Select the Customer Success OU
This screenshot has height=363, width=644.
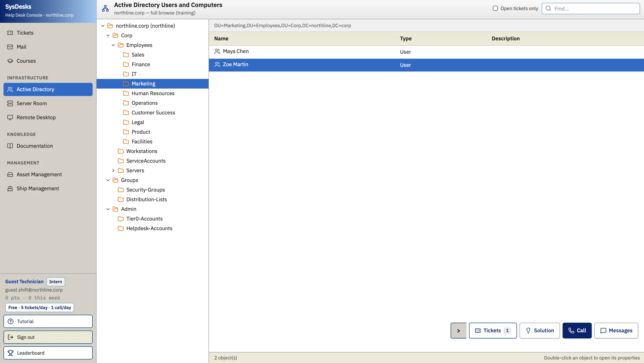(x=153, y=113)
